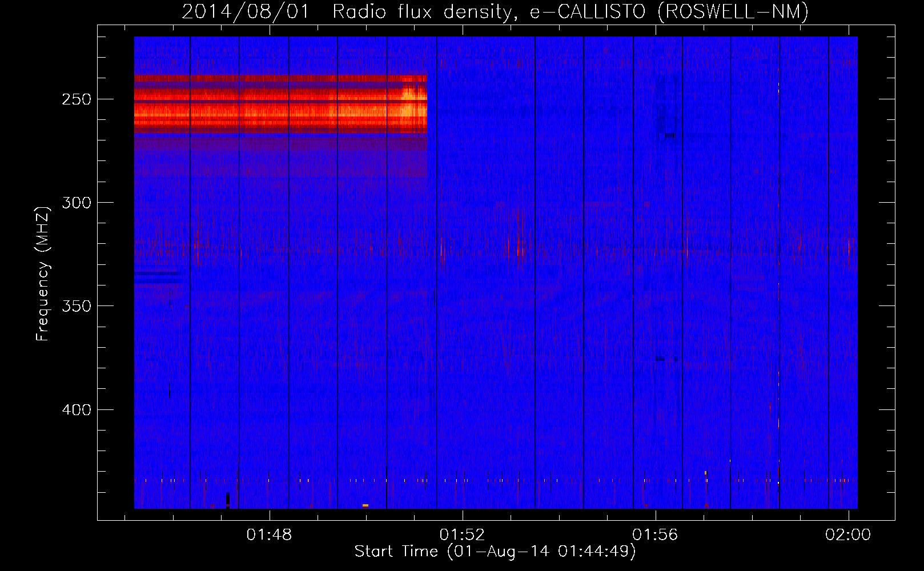The width and height of the screenshot is (924, 571).
Task: Select the 300 frequency tick label
Action: click(77, 203)
